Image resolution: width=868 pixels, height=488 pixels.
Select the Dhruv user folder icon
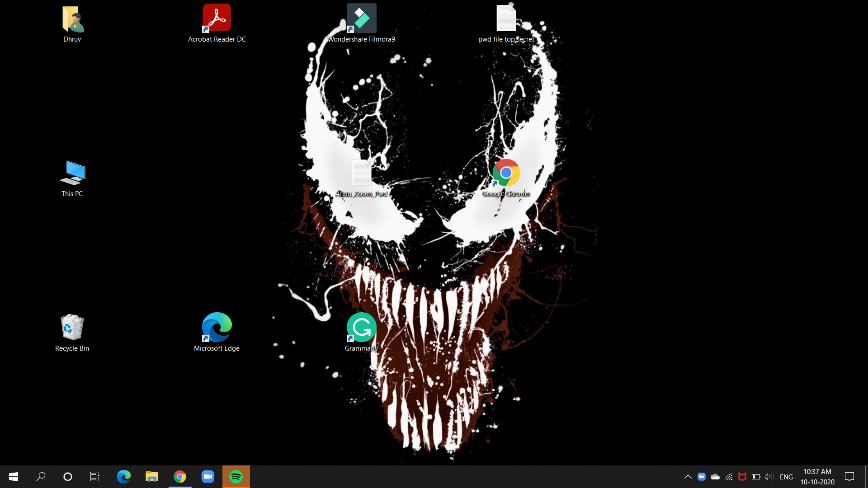[x=72, y=19]
